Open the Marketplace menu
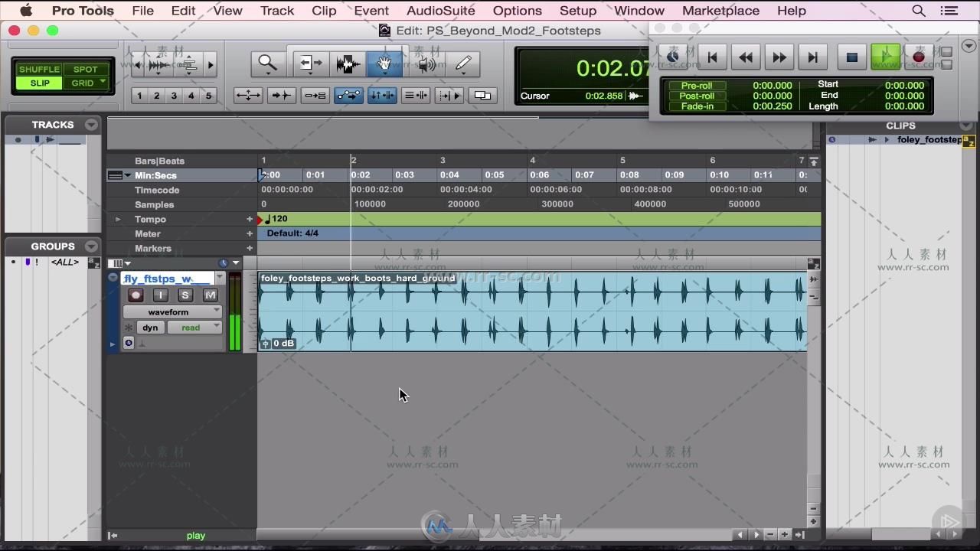Screen dimensions: 980x551 [720, 11]
